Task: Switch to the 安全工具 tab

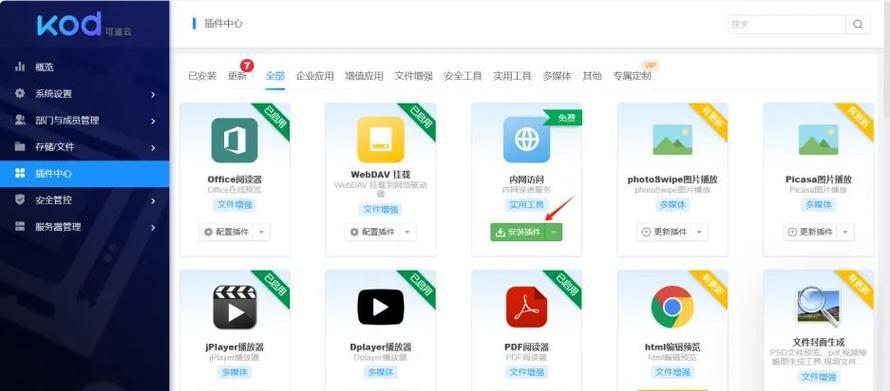Action: (463, 76)
